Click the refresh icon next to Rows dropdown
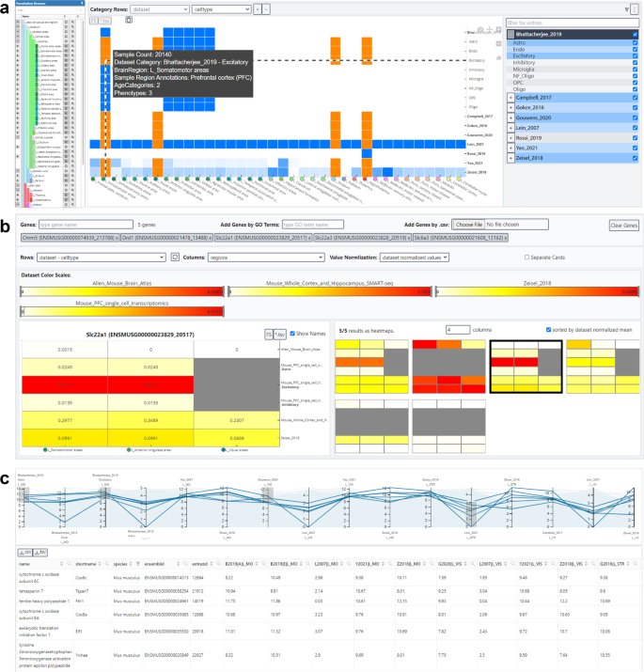The width and height of the screenshot is (644, 672). click(x=175, y=258)
